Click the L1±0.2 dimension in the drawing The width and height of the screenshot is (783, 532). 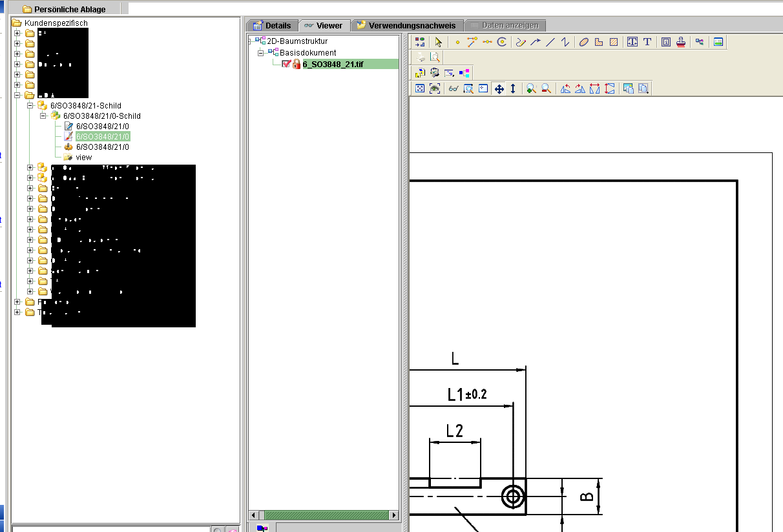tap(467, 394)
